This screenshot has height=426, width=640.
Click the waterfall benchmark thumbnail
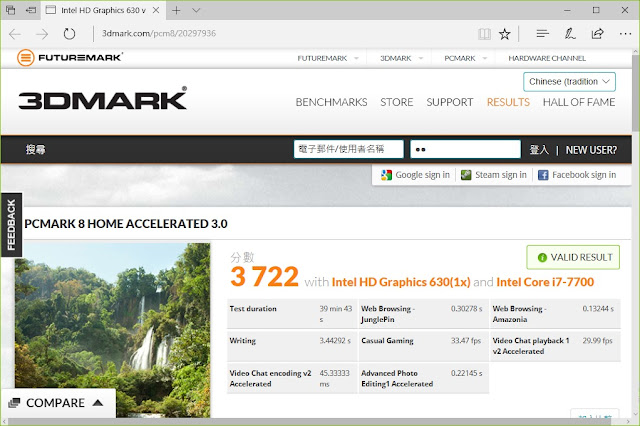(x=113, y=330)
